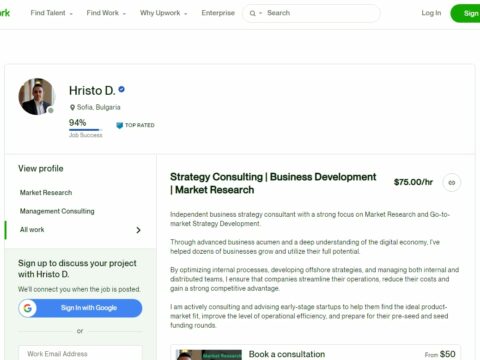The image size is (480, 360).
Task: Open the Find Work dropdown
Action: click(106, 13)
